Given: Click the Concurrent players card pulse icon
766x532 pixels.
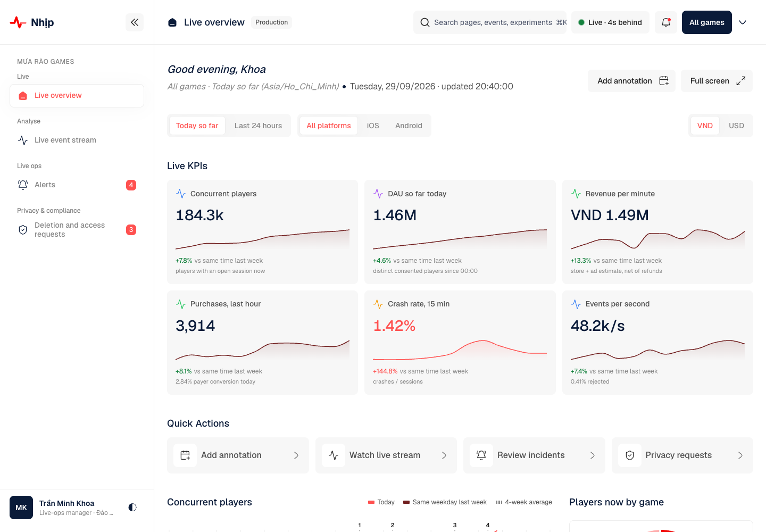Looking at the screenshot, I should click(x=181, y=194).
